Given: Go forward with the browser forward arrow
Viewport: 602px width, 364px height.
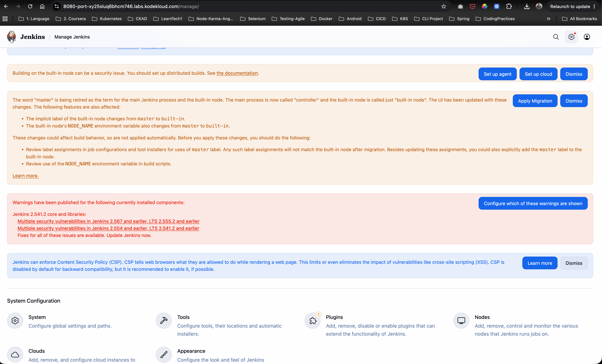Looking at the screenshot, I should click(x=18, y=6).
